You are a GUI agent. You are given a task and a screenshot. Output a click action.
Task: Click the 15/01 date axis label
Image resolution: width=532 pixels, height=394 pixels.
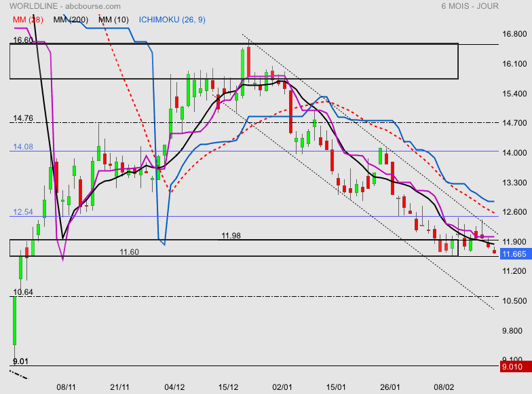coord(336,387)
